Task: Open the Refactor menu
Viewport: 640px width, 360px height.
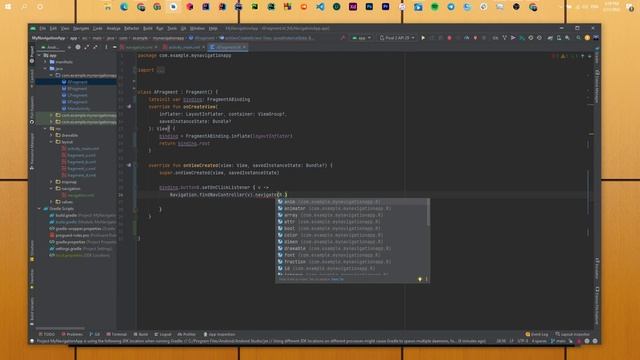Action: click(x=131, y=29)
